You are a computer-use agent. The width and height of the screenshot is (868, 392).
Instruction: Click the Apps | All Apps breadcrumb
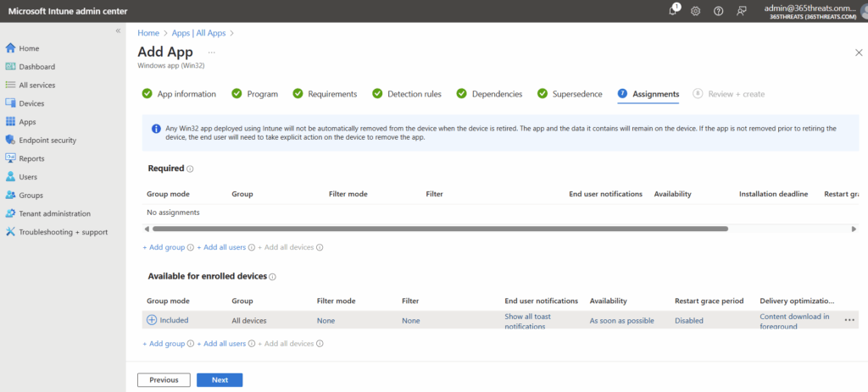click(198, 33)
